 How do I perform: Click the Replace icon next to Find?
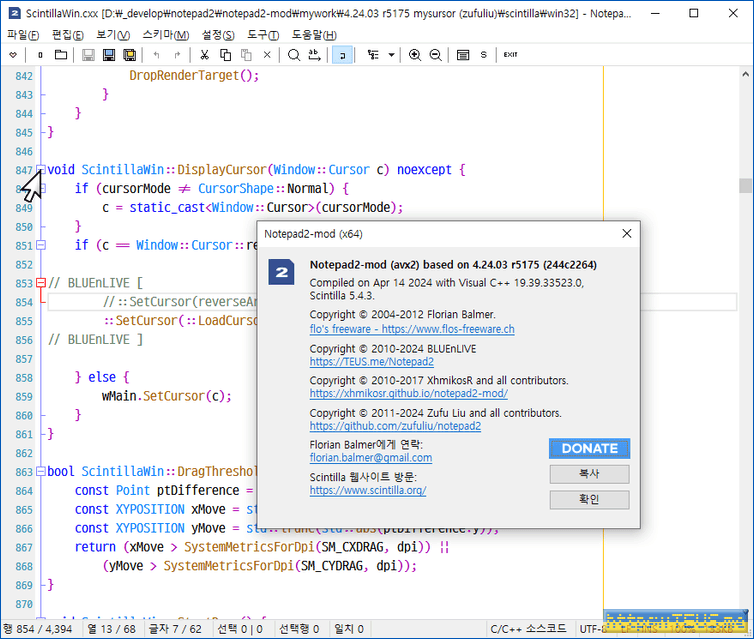pyautogui.click(x=315, y=54)
